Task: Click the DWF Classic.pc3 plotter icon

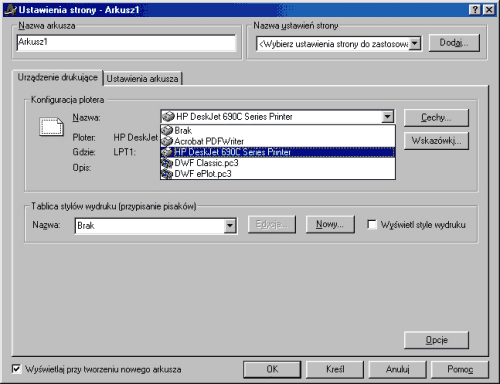Action: (167, 163)
